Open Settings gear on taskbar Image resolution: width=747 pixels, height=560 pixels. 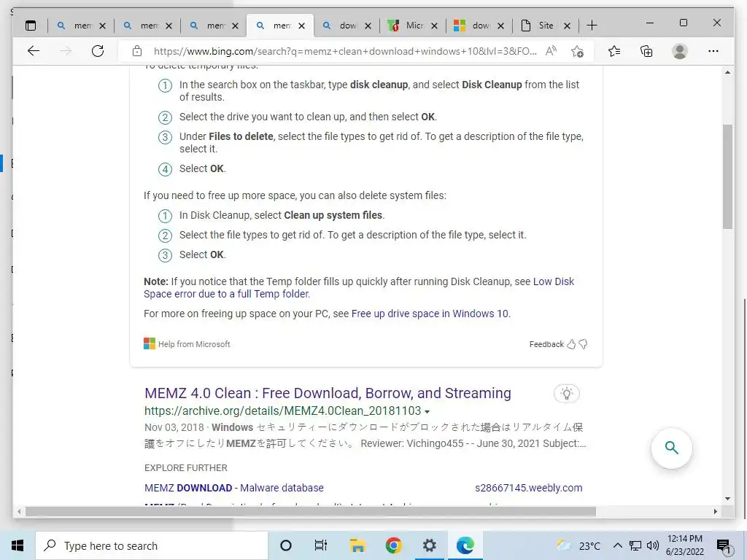pos(429,545)
